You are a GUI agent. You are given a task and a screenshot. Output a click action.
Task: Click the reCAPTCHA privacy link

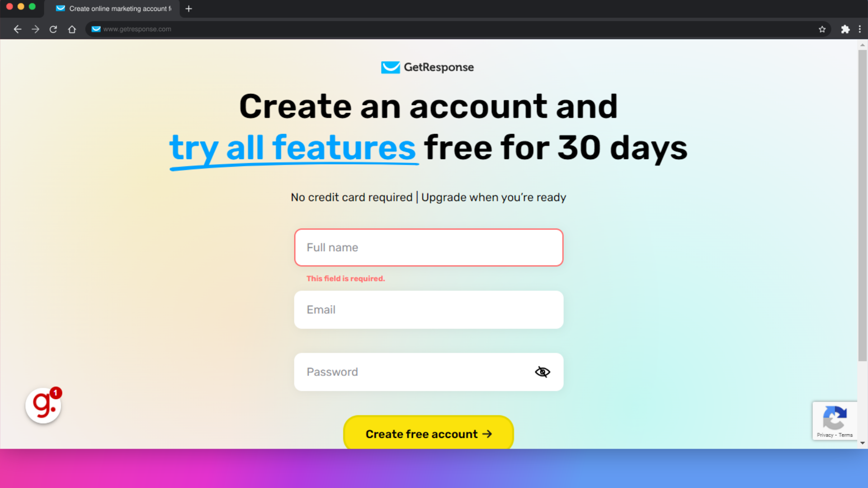(x=825, y=435)
